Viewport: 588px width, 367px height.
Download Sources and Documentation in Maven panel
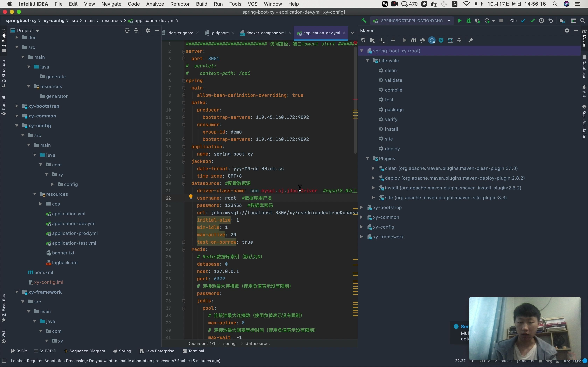pos(381,40)
